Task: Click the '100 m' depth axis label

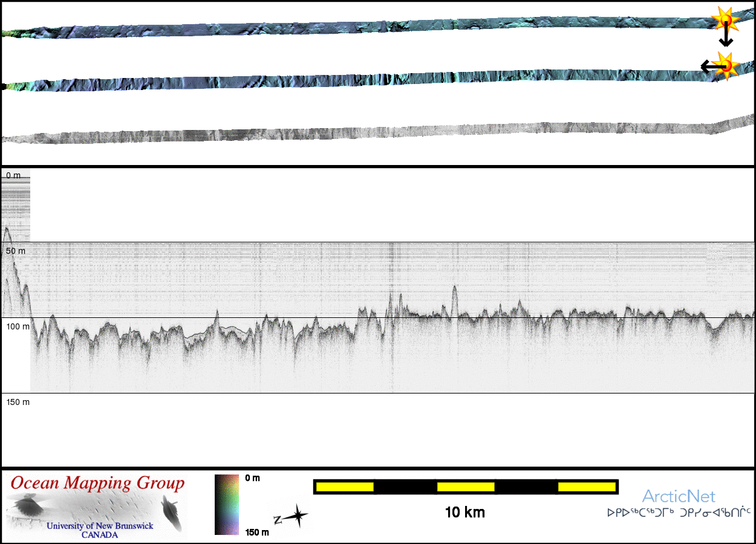Action: [x=18, y=326]
